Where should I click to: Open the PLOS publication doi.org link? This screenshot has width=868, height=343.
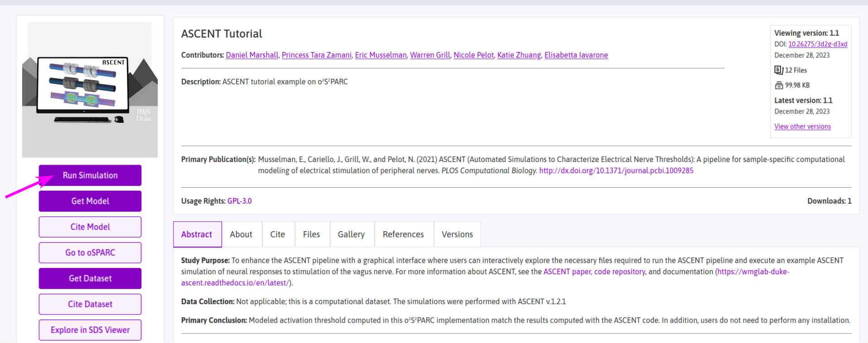[616, 171]
